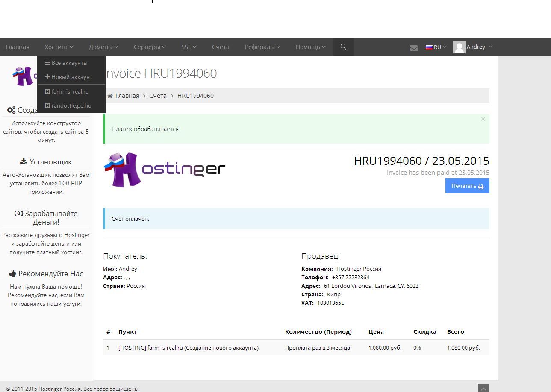The image size is (551, 392).
Task: Open the Установщик sidebar link
Action: tap(50, 162)
